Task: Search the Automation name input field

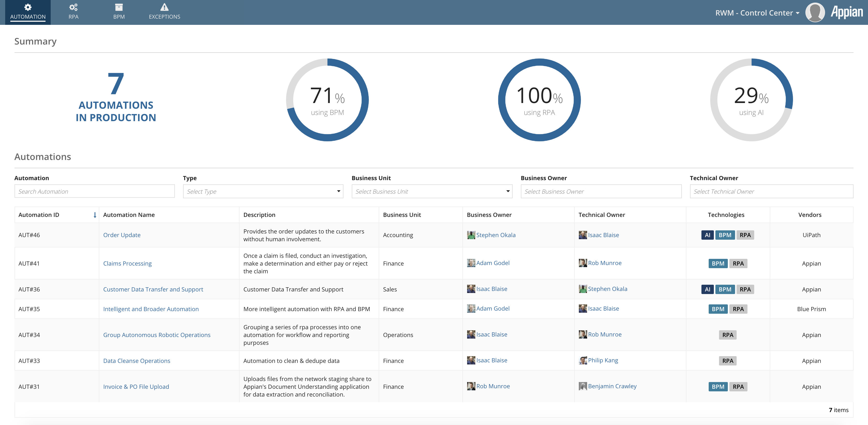Action: point(94,191)
